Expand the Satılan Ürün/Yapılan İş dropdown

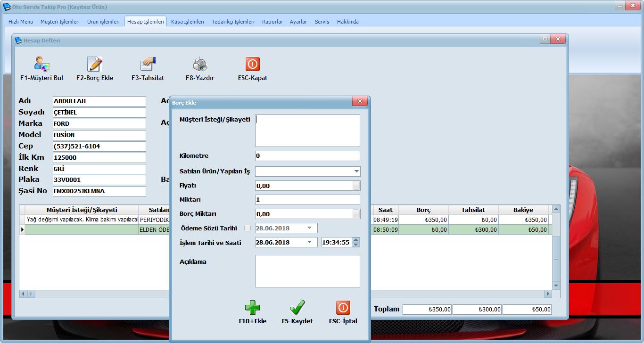(x=356, y=171)
